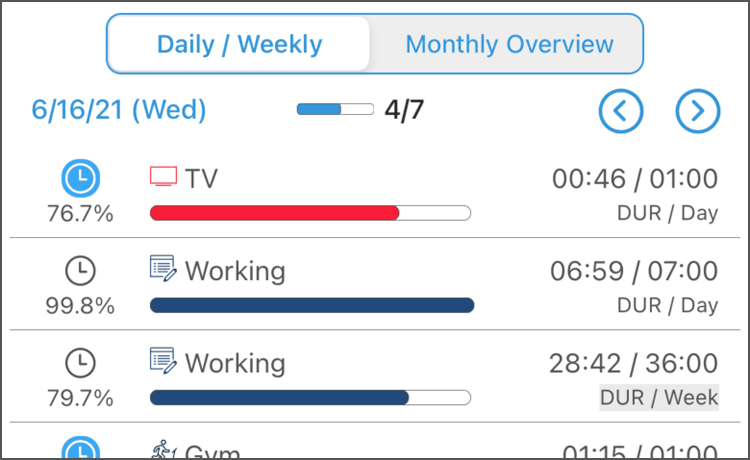This screenshot has height=460, width=750.
Task: Toggle the active blue clock for TV
Action: pos(80,178)
